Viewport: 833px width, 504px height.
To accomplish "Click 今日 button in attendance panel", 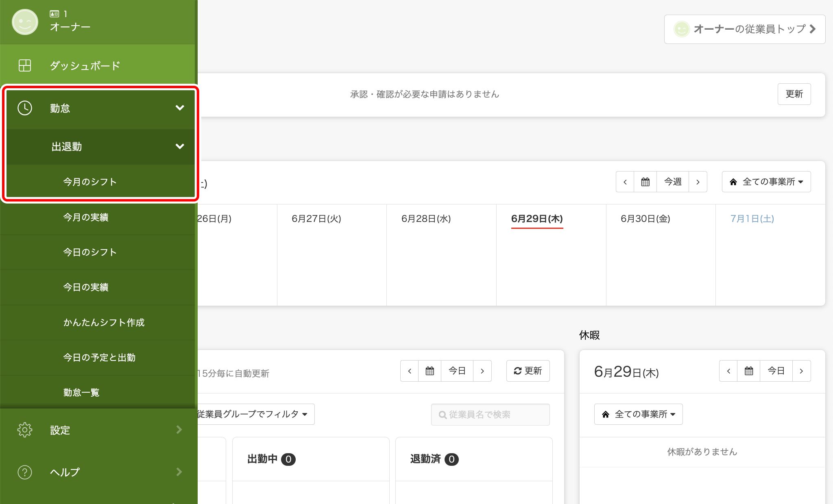I will [x=457, y=371].
